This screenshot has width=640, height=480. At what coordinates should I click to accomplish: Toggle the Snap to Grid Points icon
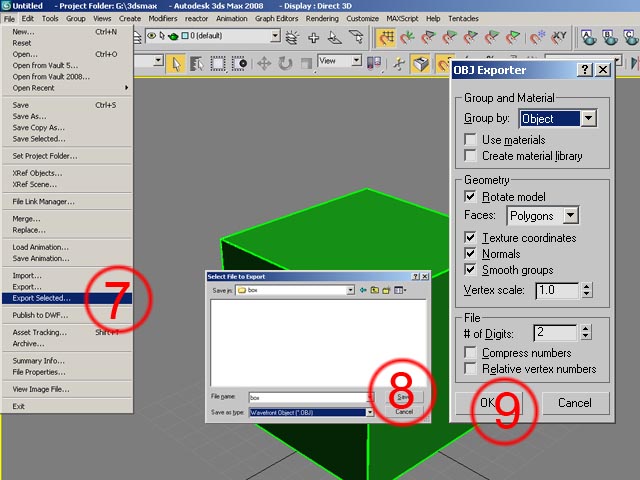(386, 38)
